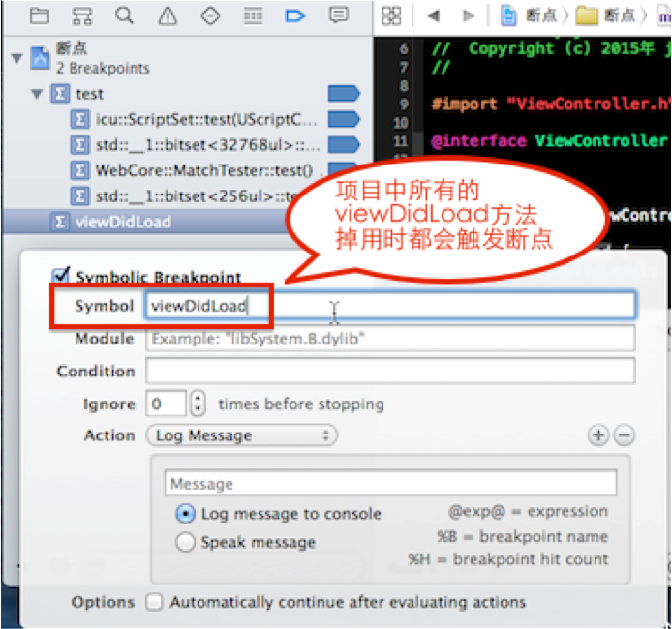
Task: Open the Action Log Message dropdown
Action: tap(241, 435)
